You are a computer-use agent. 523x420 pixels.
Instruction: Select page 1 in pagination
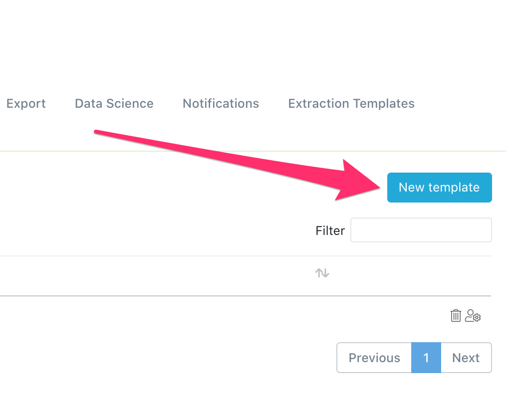[x=426, y=358]
